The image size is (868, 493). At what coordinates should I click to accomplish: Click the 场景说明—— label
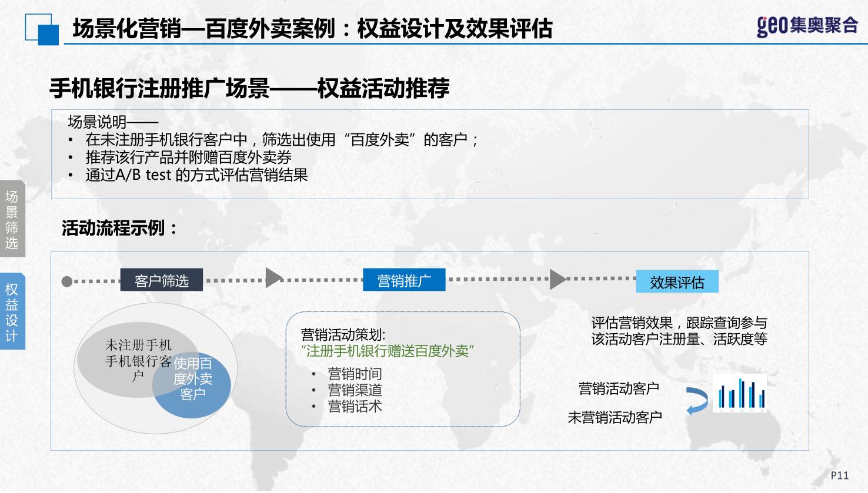(x=113, y=122)
